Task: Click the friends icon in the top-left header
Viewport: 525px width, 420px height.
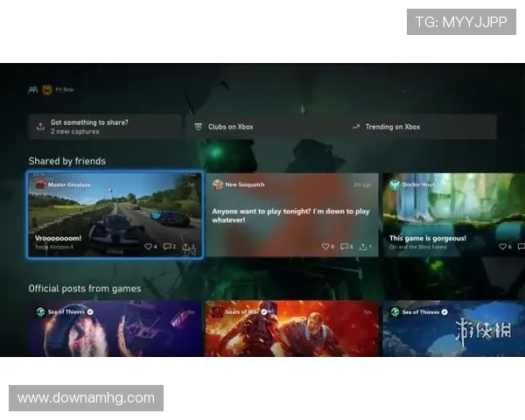Action: [33, 89]
